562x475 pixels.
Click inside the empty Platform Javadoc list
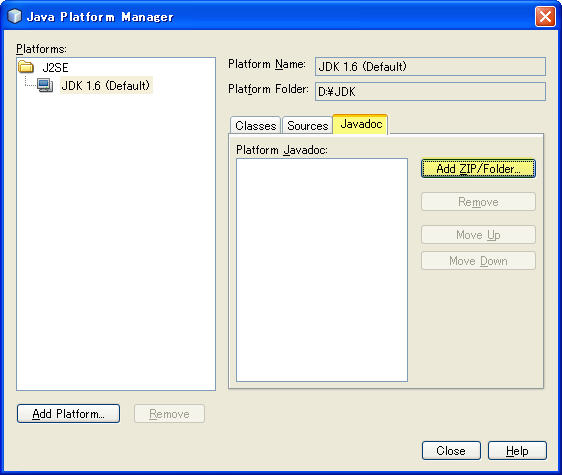click(x=322, y=270)
